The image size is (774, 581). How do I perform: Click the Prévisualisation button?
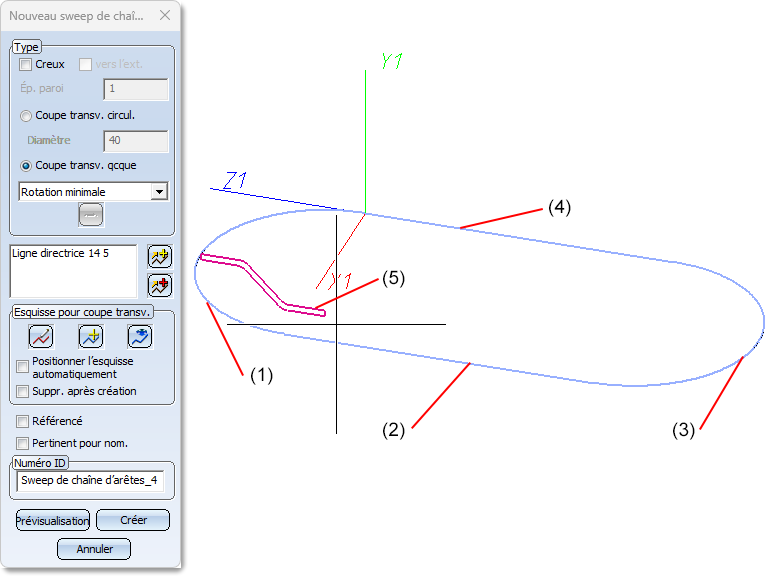click(53, 521)
